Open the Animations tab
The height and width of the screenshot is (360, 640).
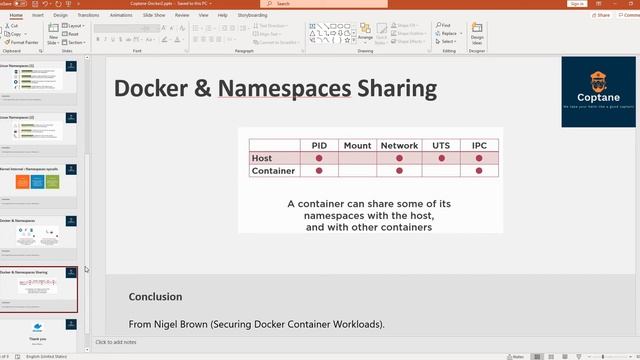(121, 15)
